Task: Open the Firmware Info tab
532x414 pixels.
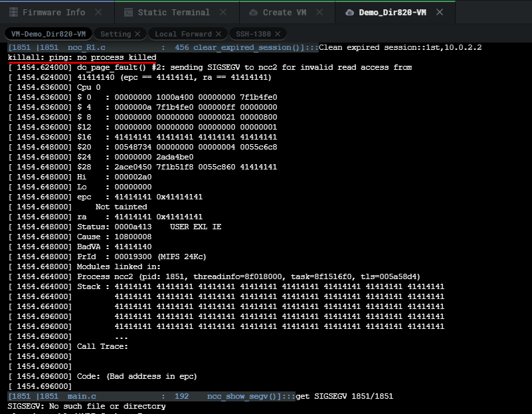Action: coord(57,13)
